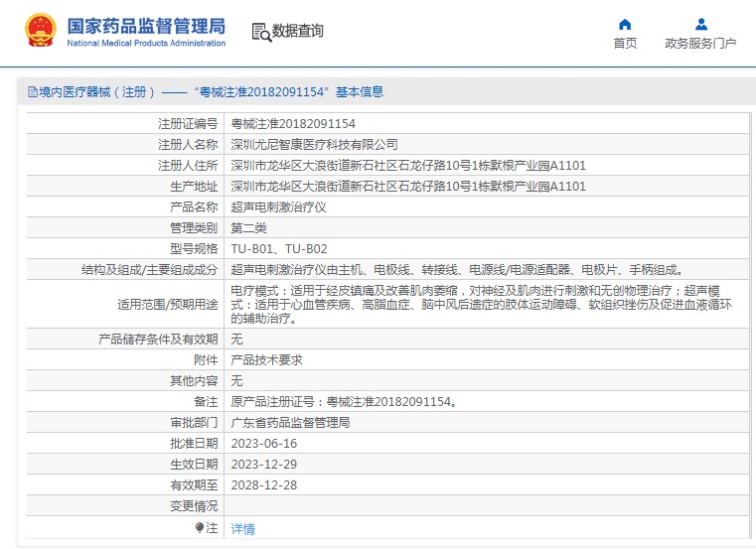Click the 变更情况 label
This screenshot has height=549, width=756.
(194, 506)
